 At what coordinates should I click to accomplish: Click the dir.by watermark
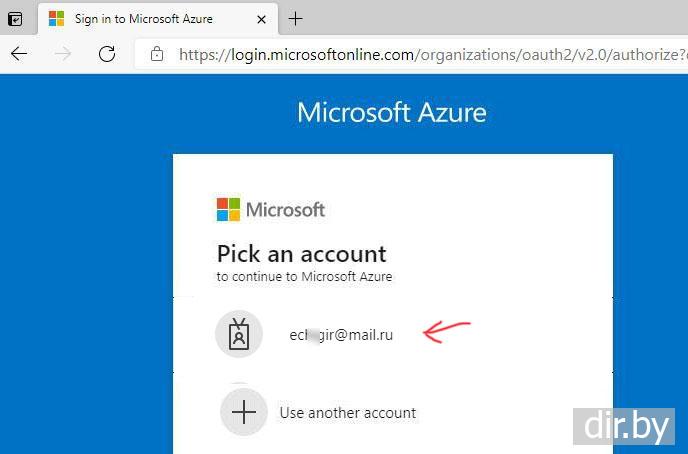627,425
